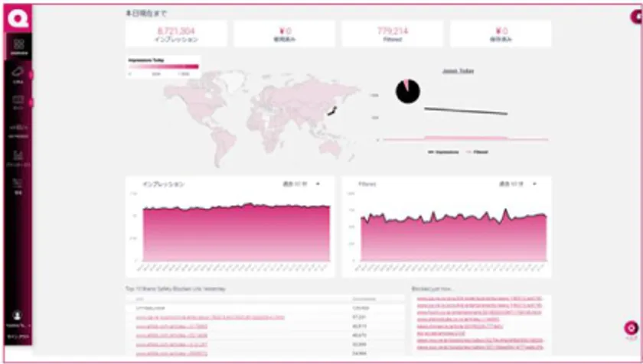
Task: Click the black and pink pie chart
Action: tap(407, 91)
